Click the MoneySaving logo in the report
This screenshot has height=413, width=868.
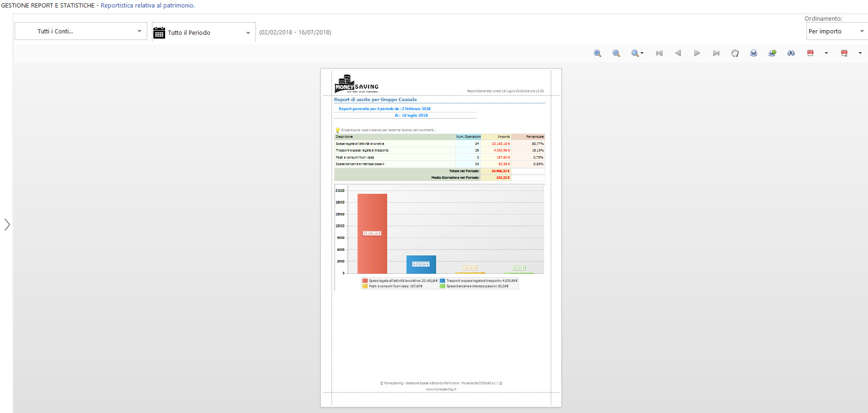click(357, 84)
